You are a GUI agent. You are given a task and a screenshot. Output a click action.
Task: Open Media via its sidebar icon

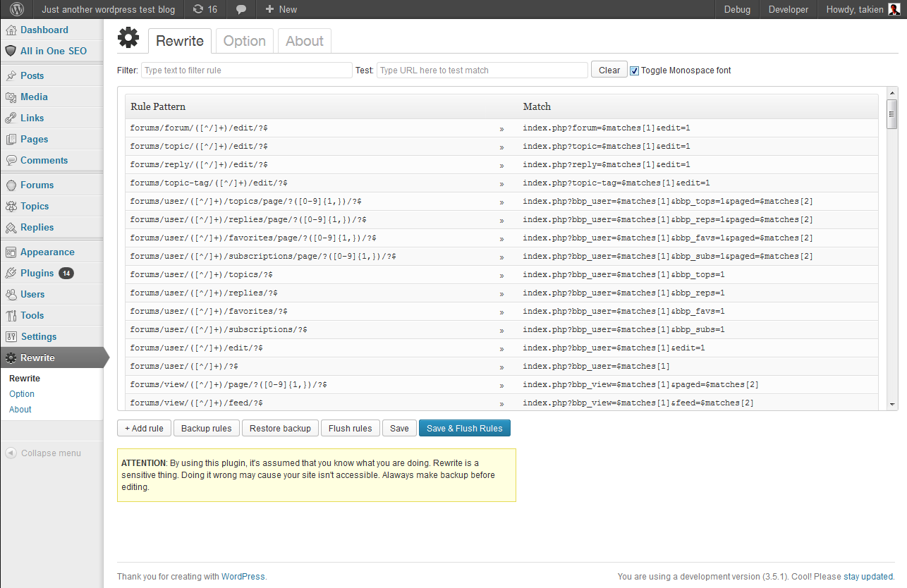click(11, 97)
